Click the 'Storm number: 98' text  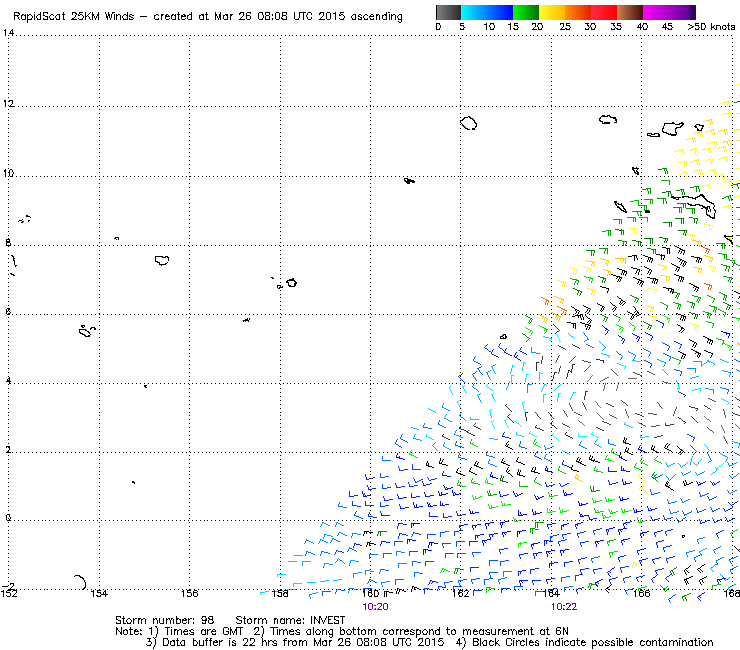[x=164, y=620]
